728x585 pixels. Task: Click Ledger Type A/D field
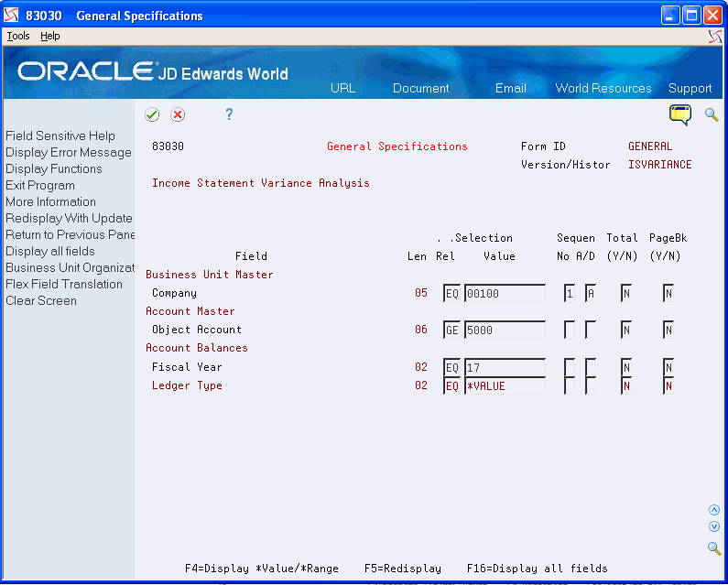[591, 385]
